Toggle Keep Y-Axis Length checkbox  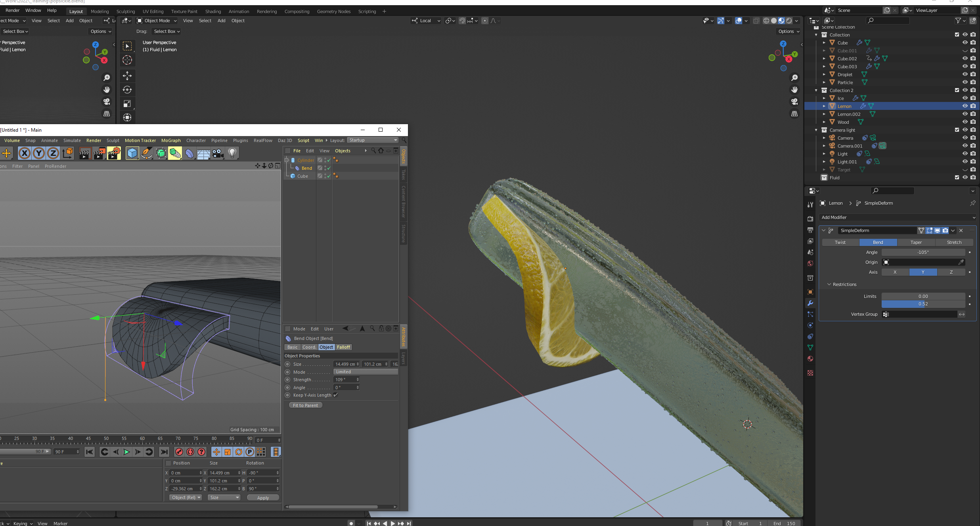pos(335,395)
